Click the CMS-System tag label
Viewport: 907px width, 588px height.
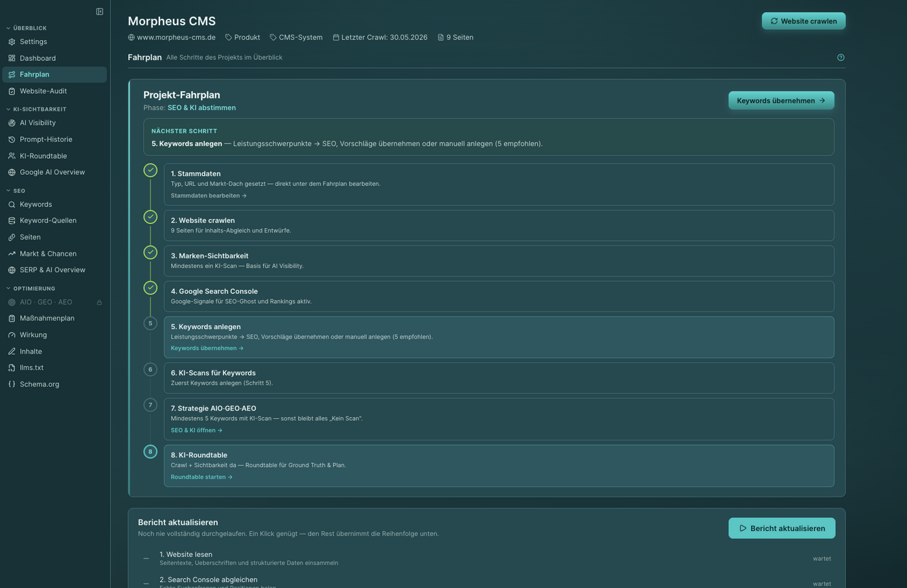pos(301,38)
